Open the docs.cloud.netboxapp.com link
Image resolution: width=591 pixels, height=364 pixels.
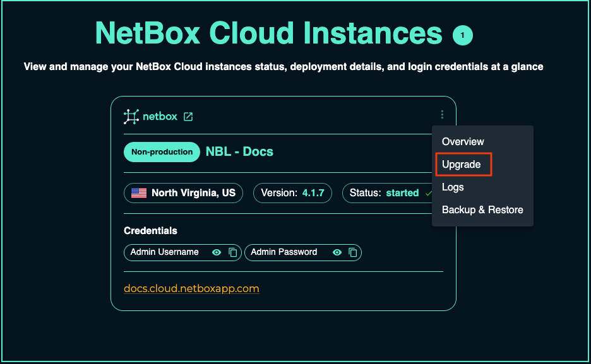click(191, 289)
